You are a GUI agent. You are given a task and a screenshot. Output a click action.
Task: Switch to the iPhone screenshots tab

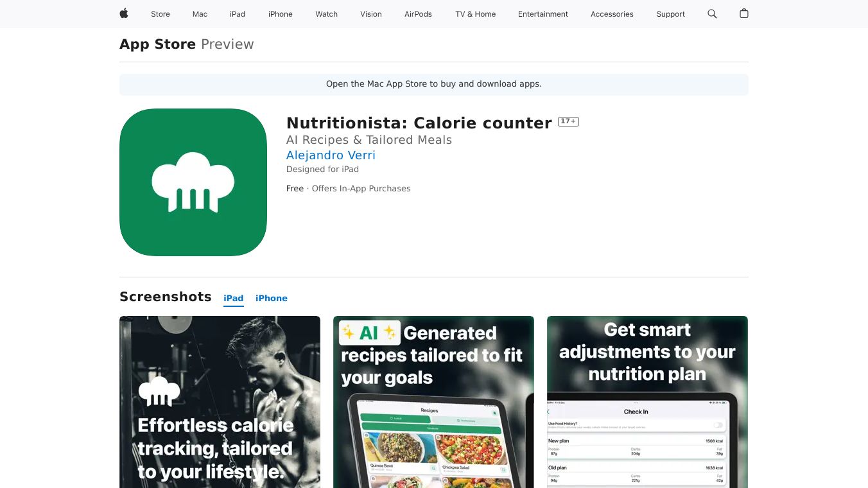(x=272, y=298)
